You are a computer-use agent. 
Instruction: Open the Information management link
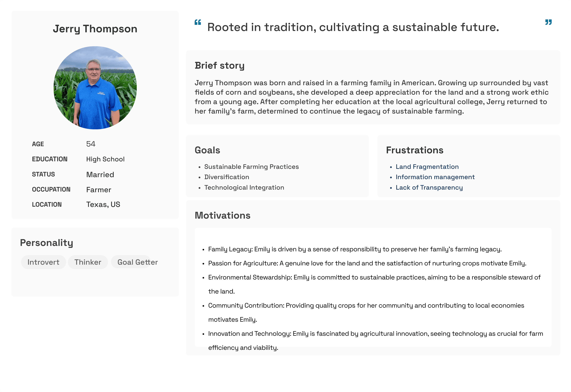[435, 177]
